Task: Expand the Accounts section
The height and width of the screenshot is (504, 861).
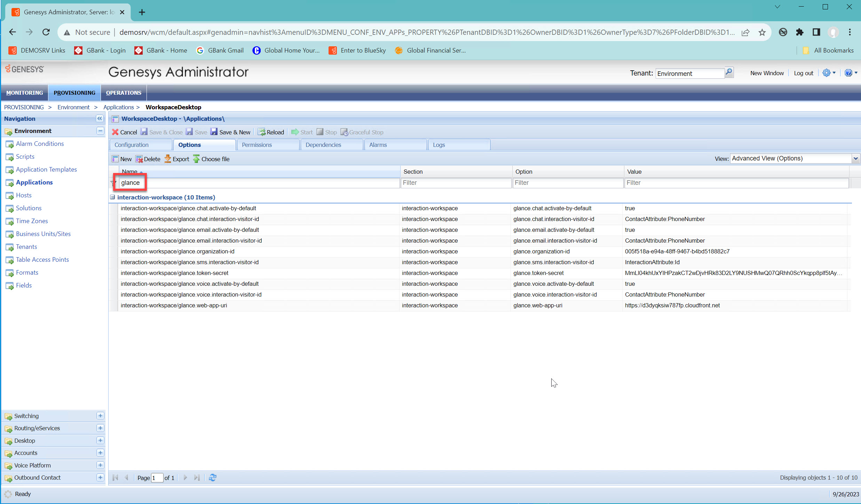Action: coord(100,452)
